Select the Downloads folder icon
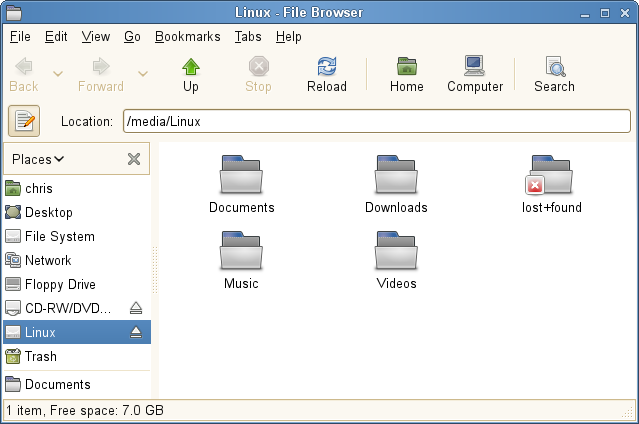The image size is (639, 424). point(396,174)
